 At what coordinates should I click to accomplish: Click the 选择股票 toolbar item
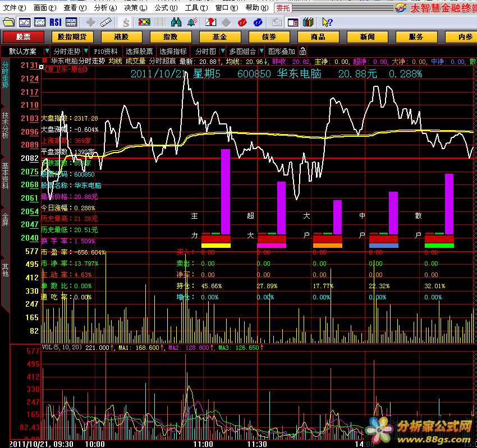tap(139, 52)
